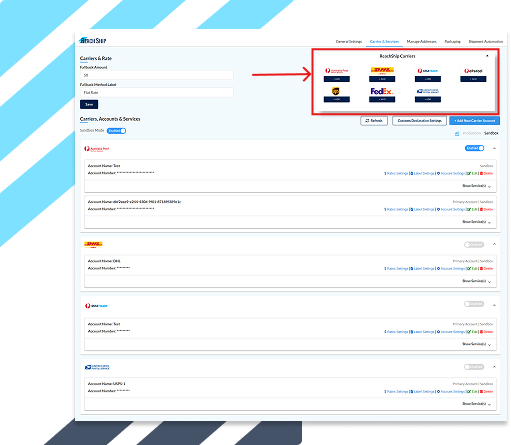Click the Fallback Amount input field

pyautogui.click(x=157, y=75)
